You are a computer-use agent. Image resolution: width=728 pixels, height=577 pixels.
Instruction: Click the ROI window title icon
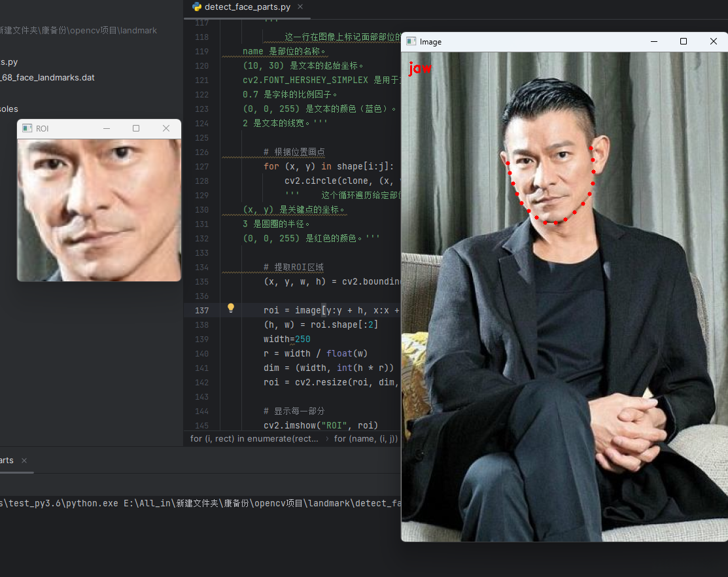click(27, 128)
